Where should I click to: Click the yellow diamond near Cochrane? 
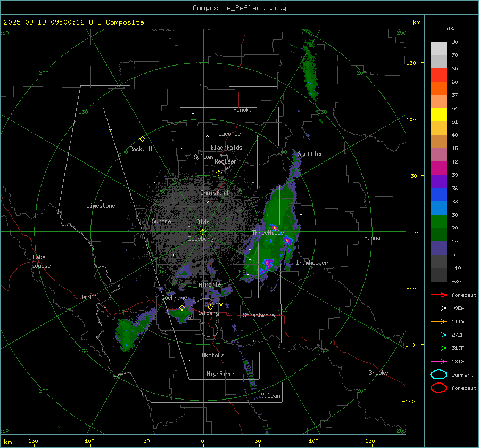(183, 307)
